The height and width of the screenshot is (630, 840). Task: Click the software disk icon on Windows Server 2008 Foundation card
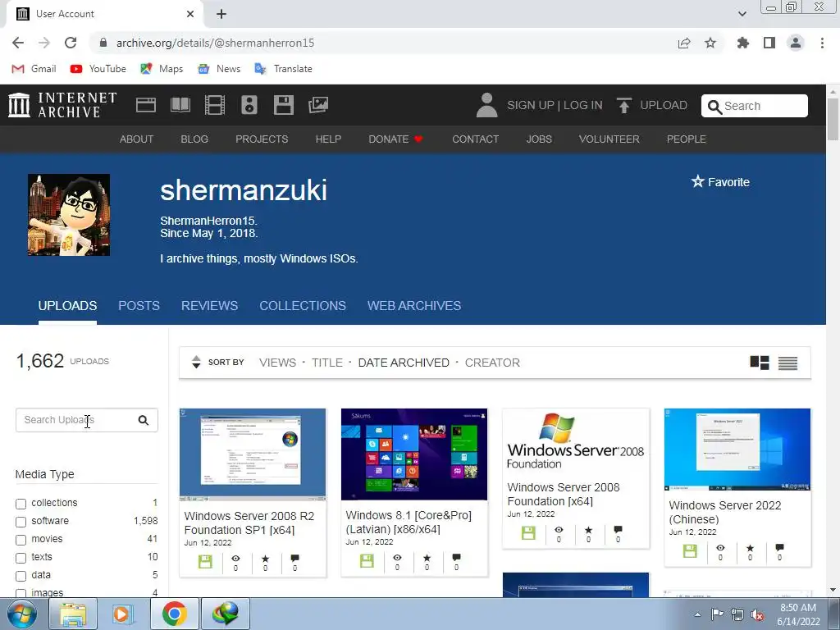tap(528, 533)
